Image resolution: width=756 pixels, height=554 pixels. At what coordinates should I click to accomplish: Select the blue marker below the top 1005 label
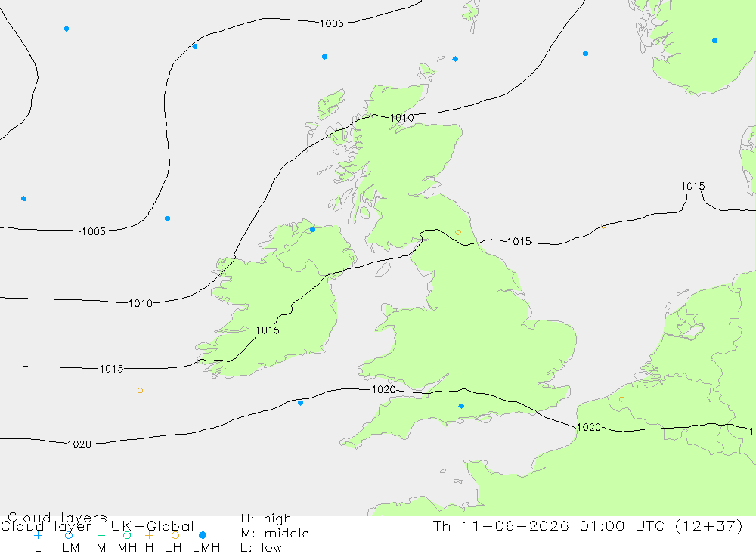(x=324, y=57)
